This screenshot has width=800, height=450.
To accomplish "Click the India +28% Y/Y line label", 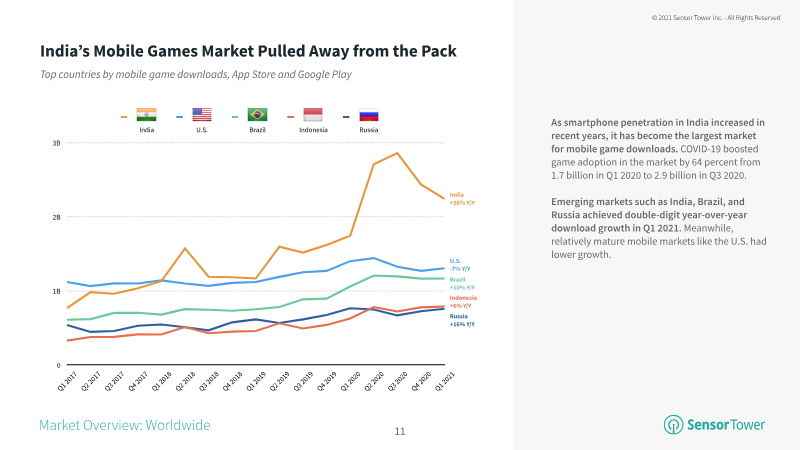I will [x=462, y=199].
